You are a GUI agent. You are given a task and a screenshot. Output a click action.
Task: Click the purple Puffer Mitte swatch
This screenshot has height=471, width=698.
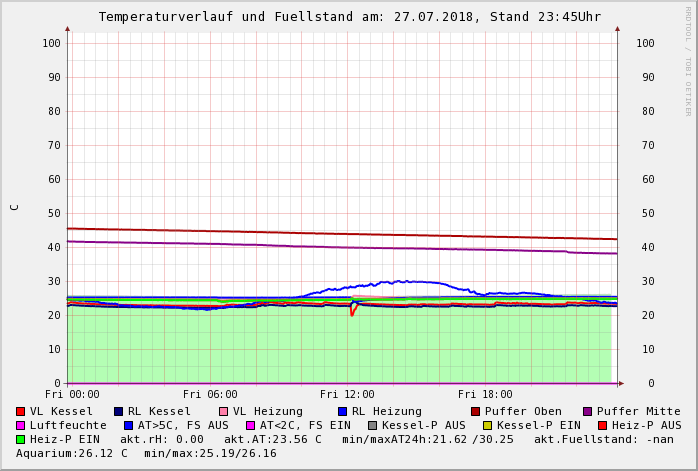pos(588,411)
